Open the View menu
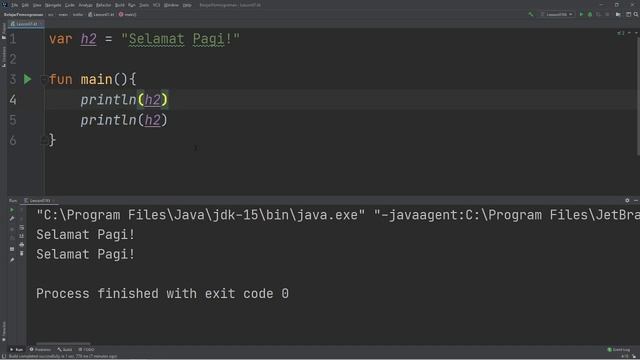This screenshot has width=640, height=360. pos(37,5)
